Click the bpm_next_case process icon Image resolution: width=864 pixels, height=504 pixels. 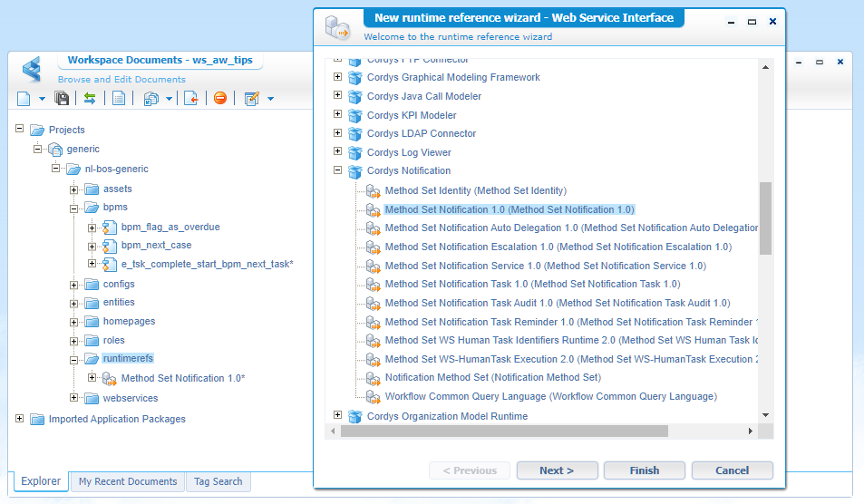pos(110,245)
